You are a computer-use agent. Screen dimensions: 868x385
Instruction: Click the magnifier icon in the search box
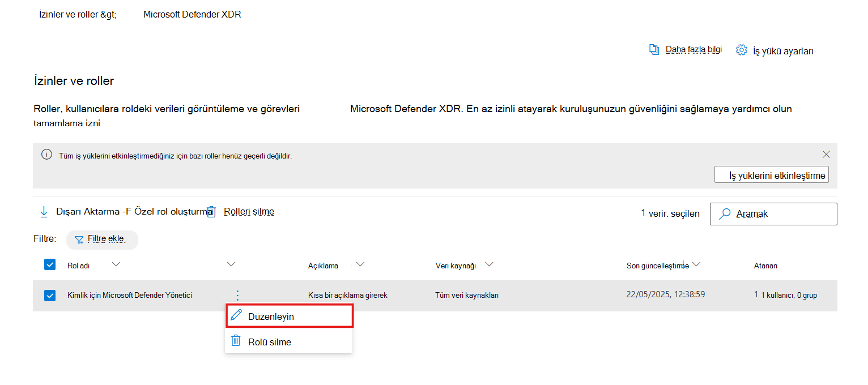tap(725, 214)
